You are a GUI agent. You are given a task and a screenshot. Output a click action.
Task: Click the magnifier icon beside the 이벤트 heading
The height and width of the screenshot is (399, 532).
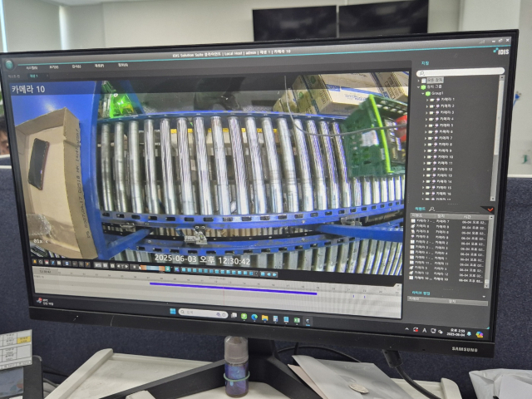[x=431, y=209]
